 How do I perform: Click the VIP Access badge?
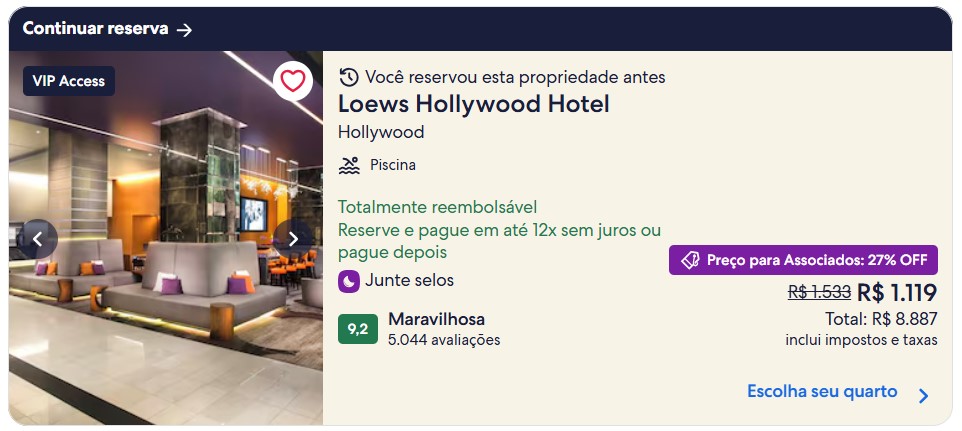pos(69,81)
